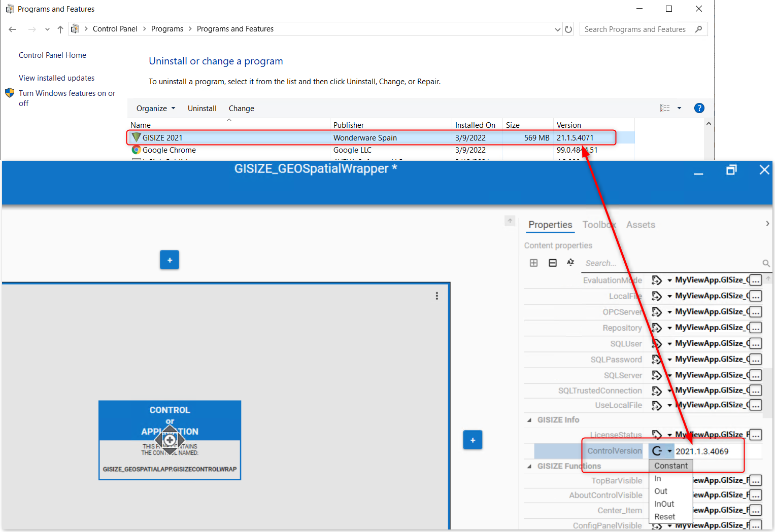
Task: Open the Organize dropdown menu
Action: 156,109
